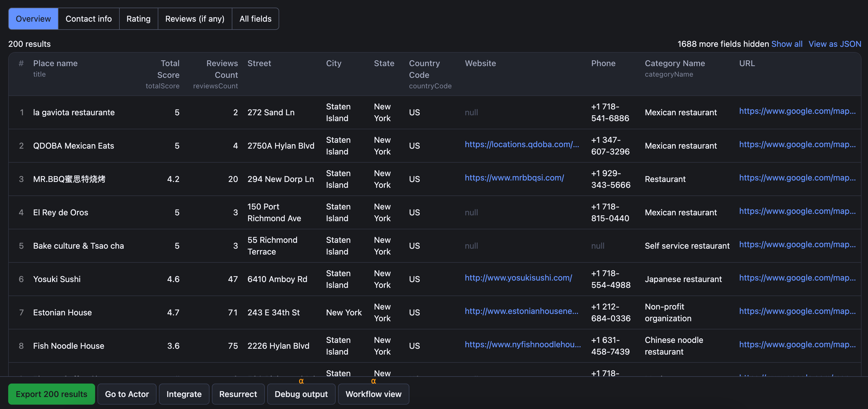Open Google Maps URL for la gaviota restaurante
This screenshot has height=409, width=868.
797,111
